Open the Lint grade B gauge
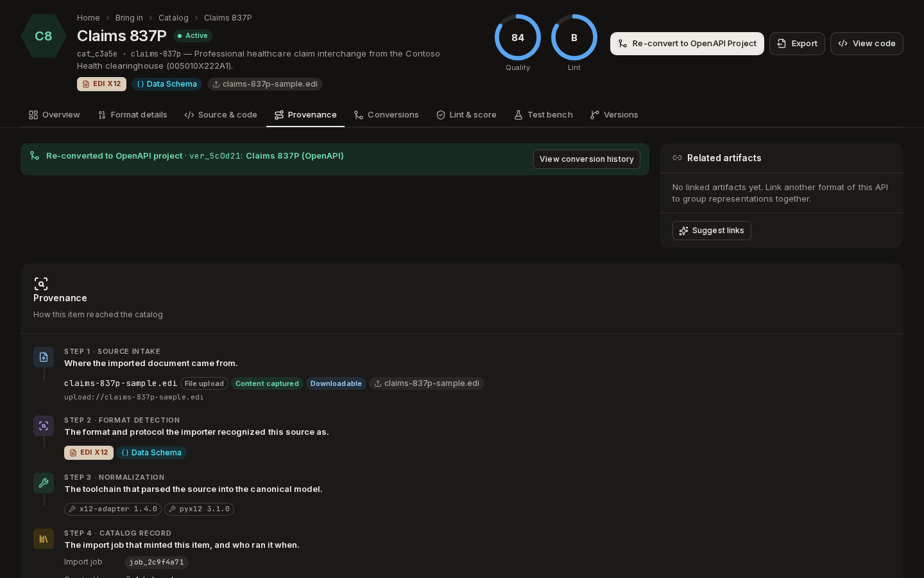Image resolution: width=924 pixels, height=578 pixels. 574,37
